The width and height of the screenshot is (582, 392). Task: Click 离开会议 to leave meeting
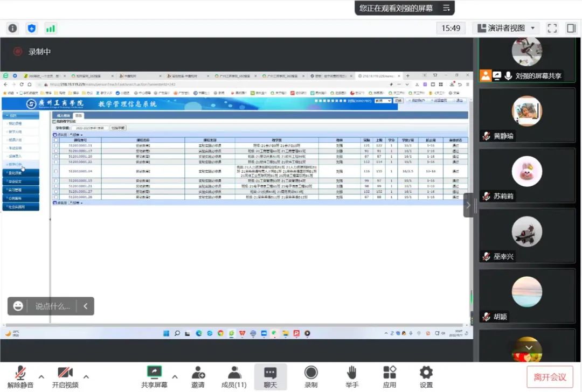[x=550, y=377]
